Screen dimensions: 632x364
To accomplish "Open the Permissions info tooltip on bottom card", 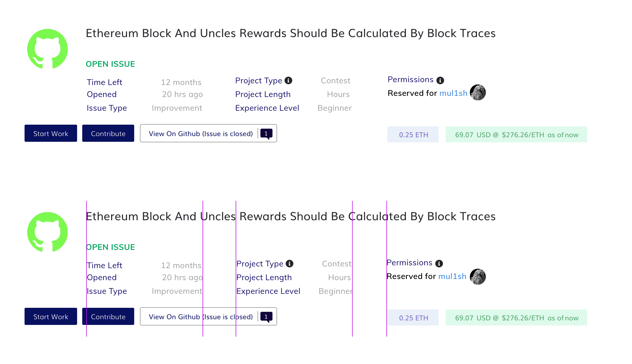I will [439, 263].
